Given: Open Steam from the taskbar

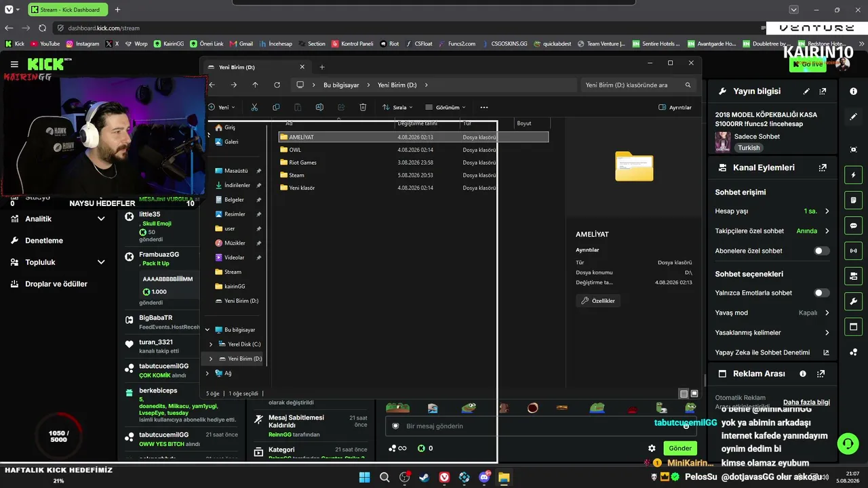Looking at the screenshot, I should point(424,477).
